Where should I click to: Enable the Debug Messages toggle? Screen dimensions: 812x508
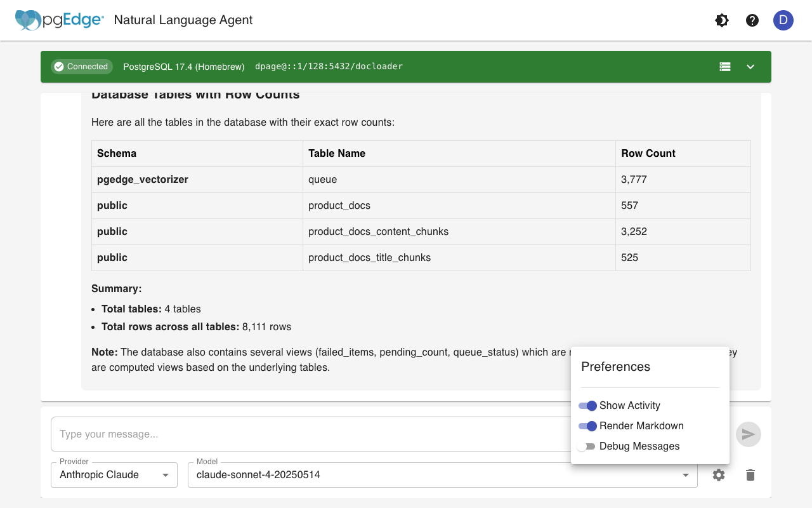pyautogui.click(x=586, y=446)
